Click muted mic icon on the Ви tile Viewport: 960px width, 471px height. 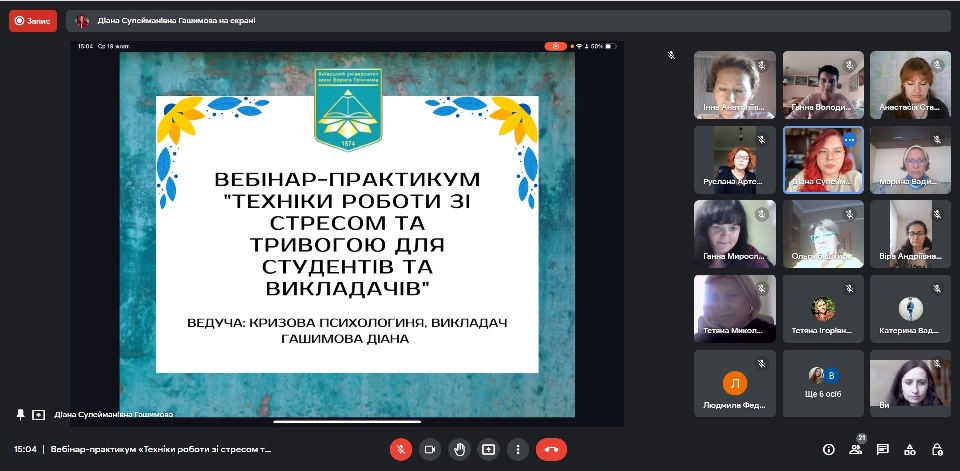[x=937, y=364]
